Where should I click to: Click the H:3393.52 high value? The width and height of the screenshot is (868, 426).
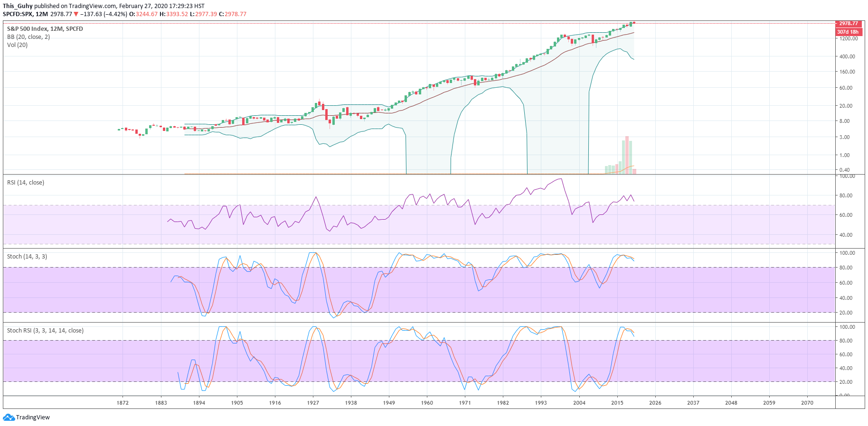[x=173, y=14]
